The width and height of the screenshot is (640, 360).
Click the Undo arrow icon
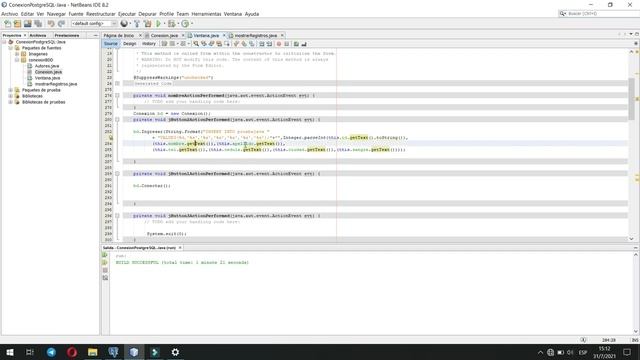coord(51,24)
